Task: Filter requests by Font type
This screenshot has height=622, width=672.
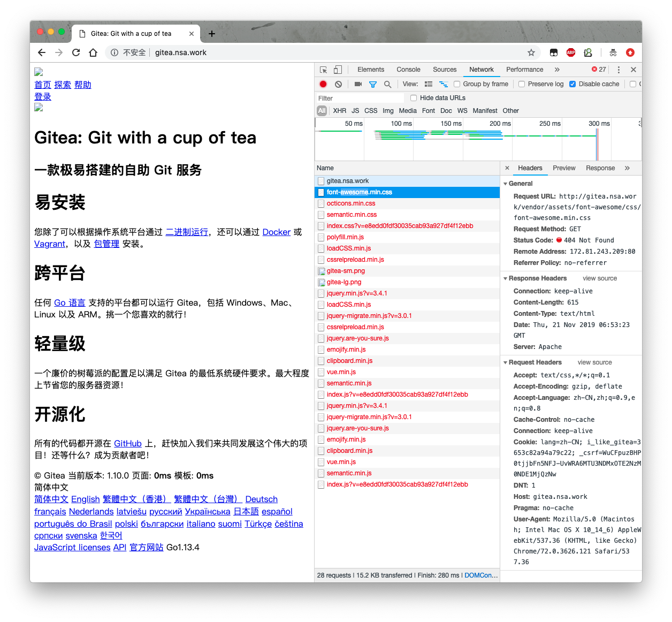Action: [x=429, y=111]
